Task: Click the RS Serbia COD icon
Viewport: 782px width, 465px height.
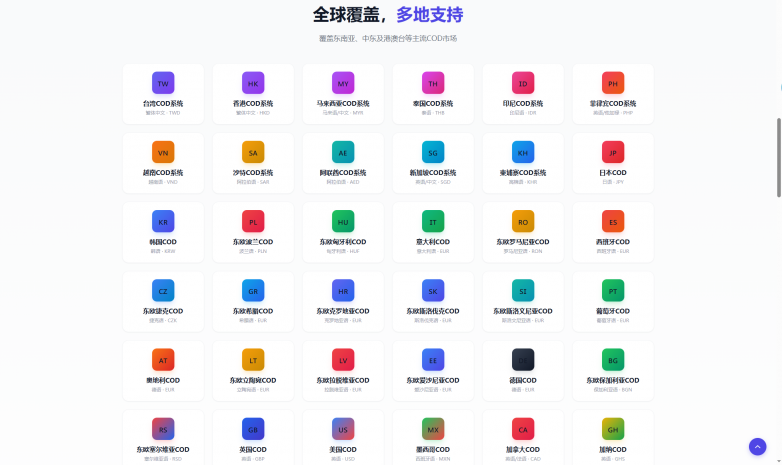Action: click(163, 429)
